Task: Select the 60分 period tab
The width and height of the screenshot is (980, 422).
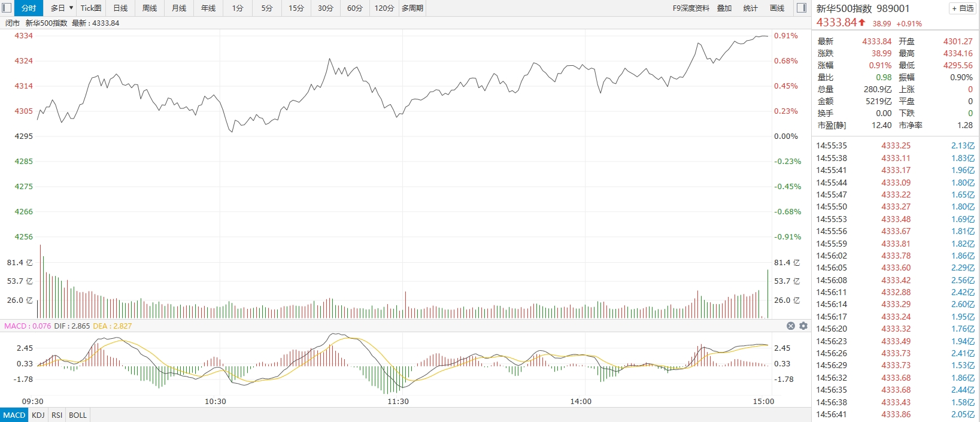Action: pos(355,8)
